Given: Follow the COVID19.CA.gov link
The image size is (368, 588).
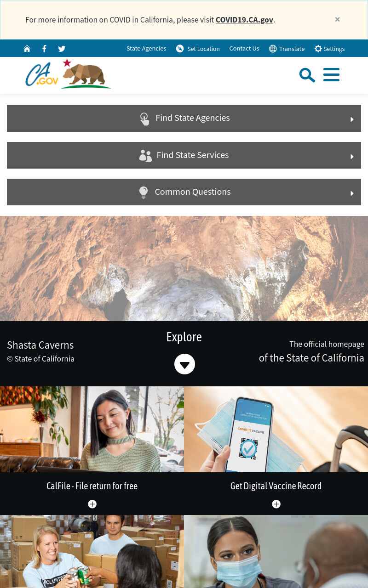Looking at the screenshot, I should (244, 20).
